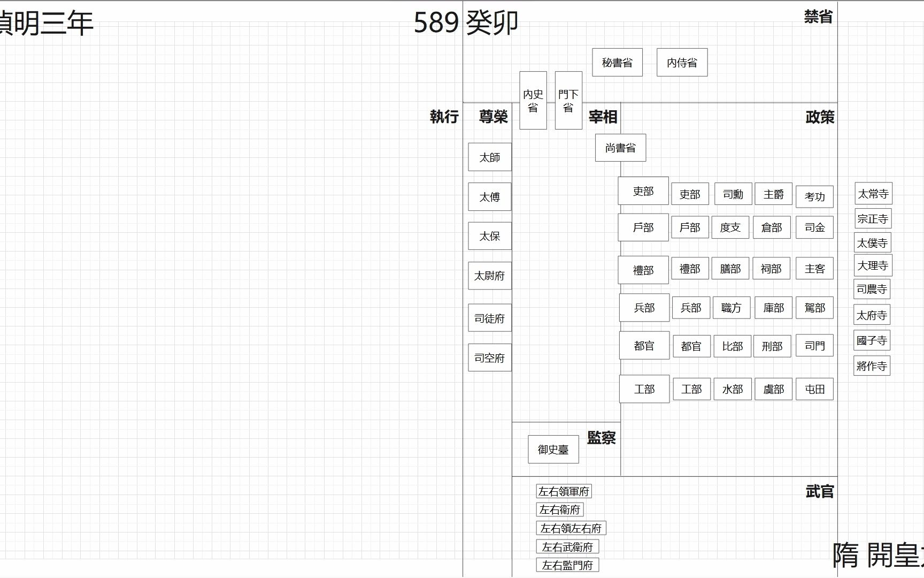Click the 左右衛府 entry
The width and height of the screenshot is (924, 578).
[x=560, y=509]
